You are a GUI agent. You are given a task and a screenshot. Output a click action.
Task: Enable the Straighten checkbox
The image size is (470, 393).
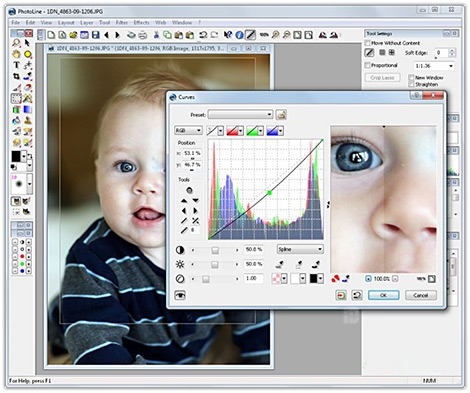[411, 84]
